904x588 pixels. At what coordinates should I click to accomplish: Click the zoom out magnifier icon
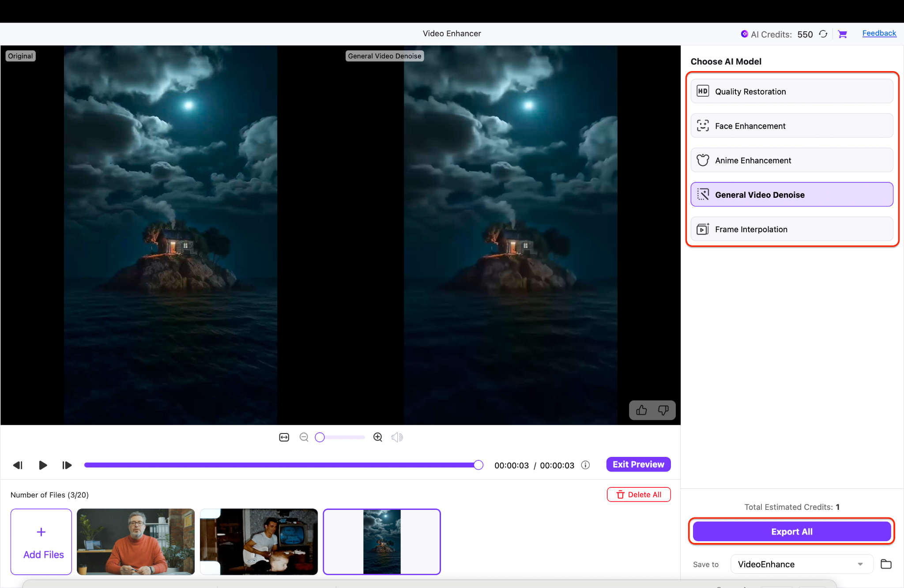click(304, 437)
